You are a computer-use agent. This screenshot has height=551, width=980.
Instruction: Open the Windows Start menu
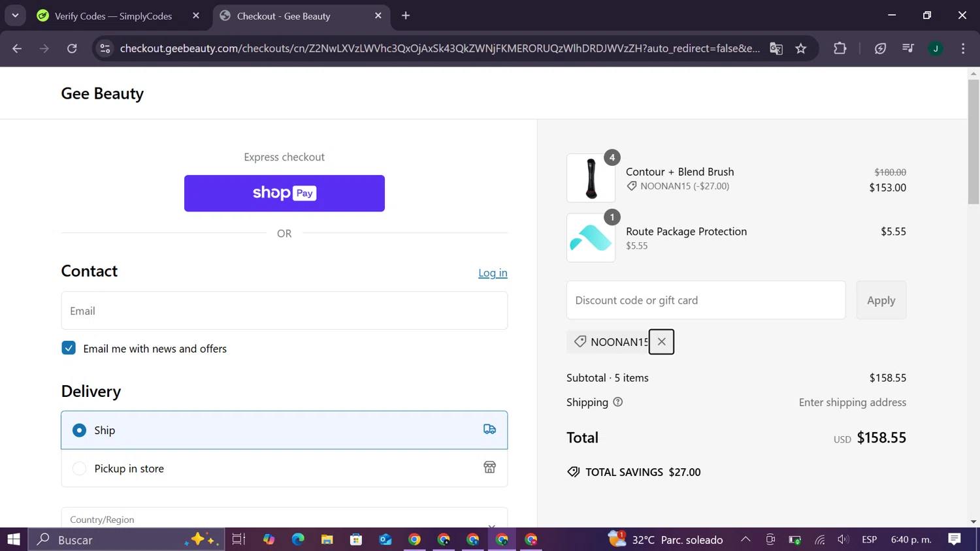(x=14, y=539)
